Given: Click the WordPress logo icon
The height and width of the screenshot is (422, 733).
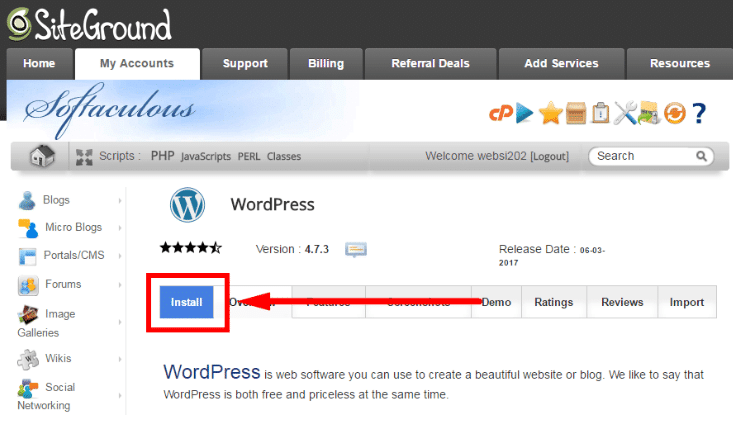Looking at the screenshot, I should click(x=187, y=205).
